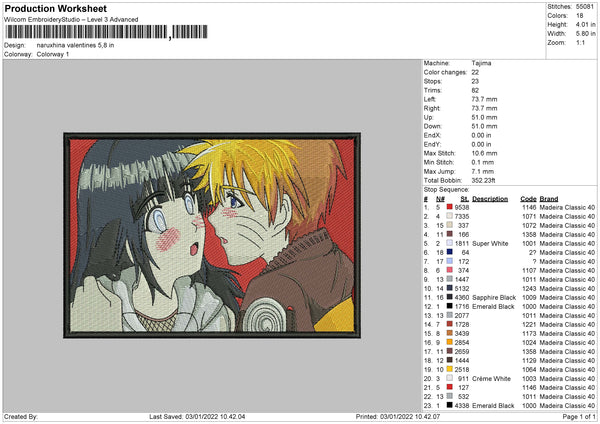The height and width of the screenshot is (424, 600).
Task: Select the 'Wilcom EmbroideryStudio – Level 3 Advanced' line
Action: point(71,20)
